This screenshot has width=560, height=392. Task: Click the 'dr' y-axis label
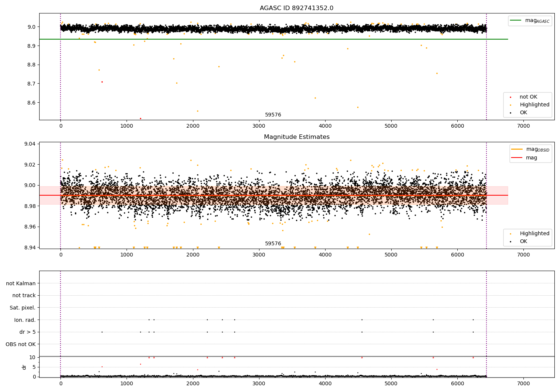tap(24, 367)
